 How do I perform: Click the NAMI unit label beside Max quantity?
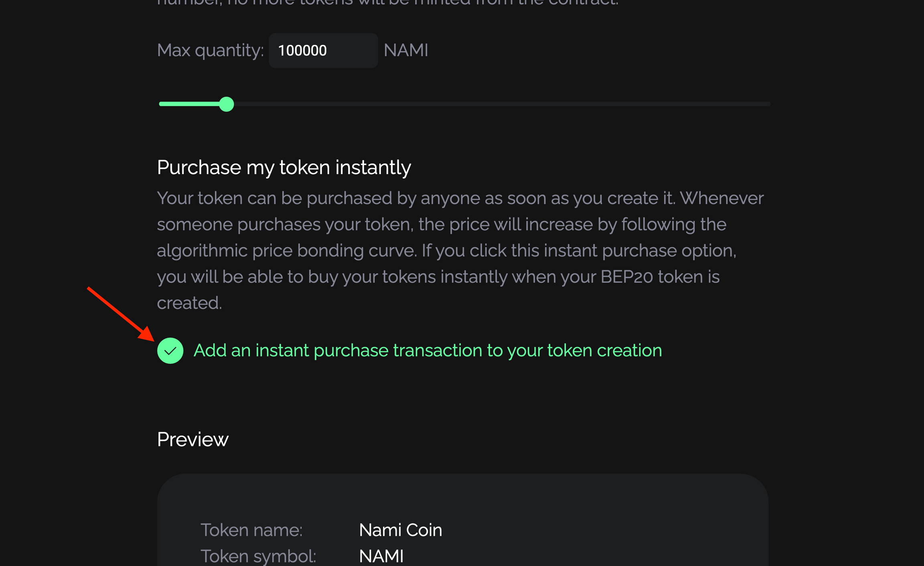pos(406,51)
